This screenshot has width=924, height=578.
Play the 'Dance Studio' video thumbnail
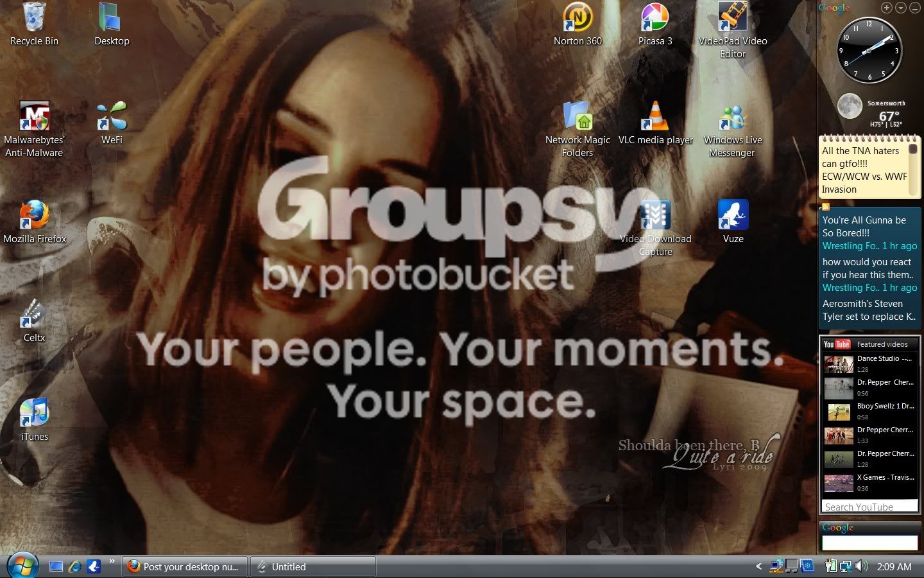coord(839,364)
